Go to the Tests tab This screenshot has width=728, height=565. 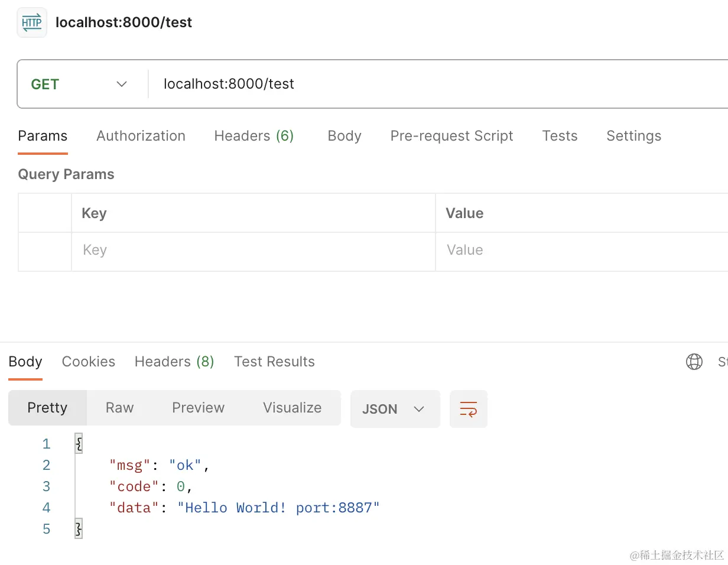click(560, 136)
